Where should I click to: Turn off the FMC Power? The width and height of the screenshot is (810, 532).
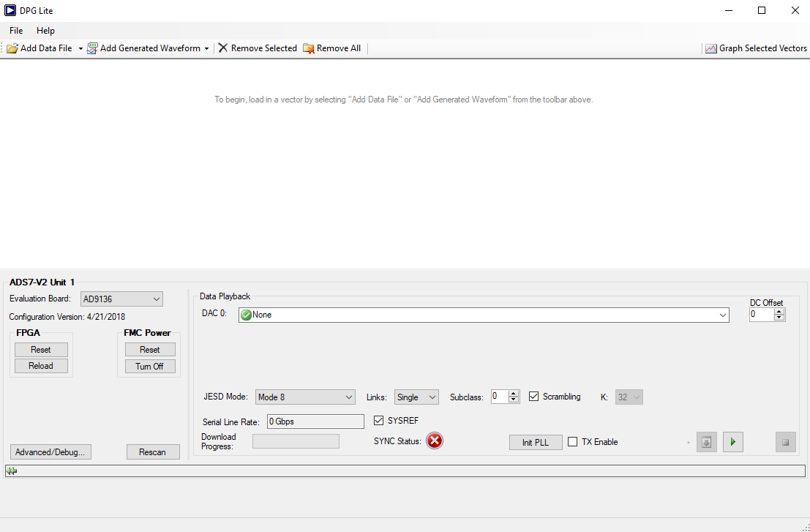pyautogui.click(x=150, y=366)
